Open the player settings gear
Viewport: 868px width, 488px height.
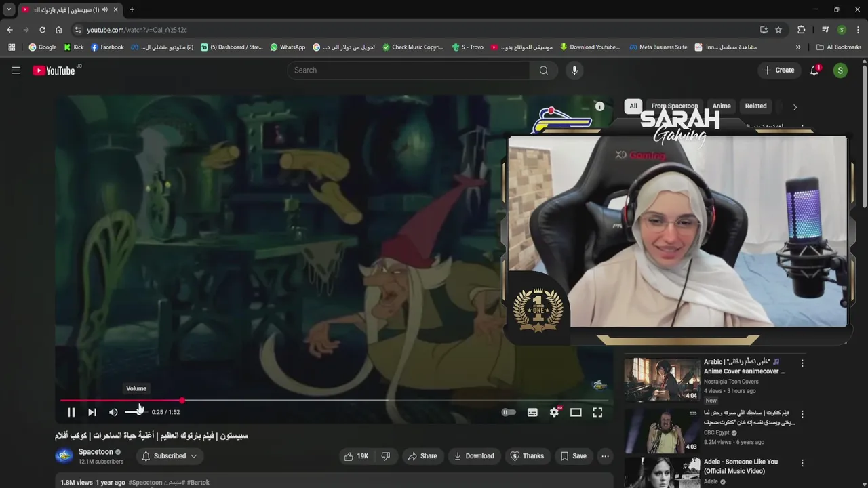tap(554, 412)
